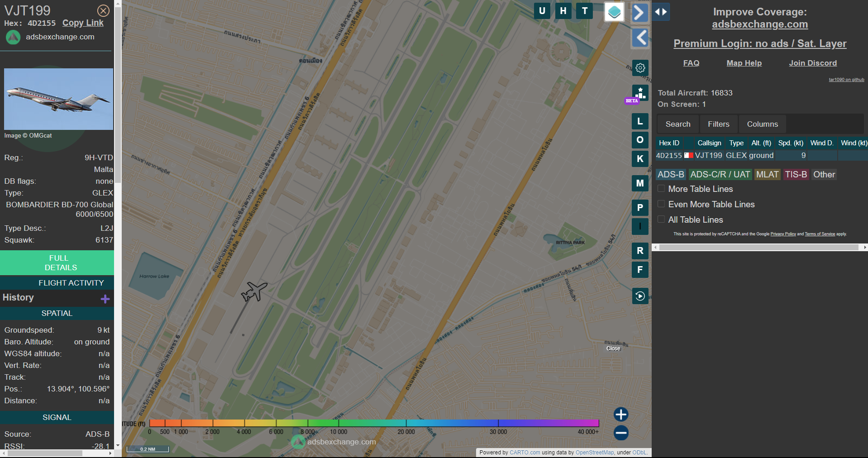Click the Close label on the map
The width and height of the screenshot is (868, 458).
point(613,348)
